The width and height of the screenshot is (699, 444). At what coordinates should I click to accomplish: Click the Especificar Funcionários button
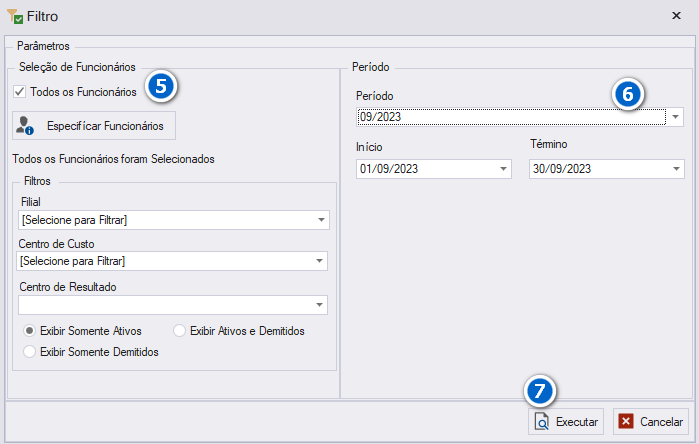click(94, 126)
